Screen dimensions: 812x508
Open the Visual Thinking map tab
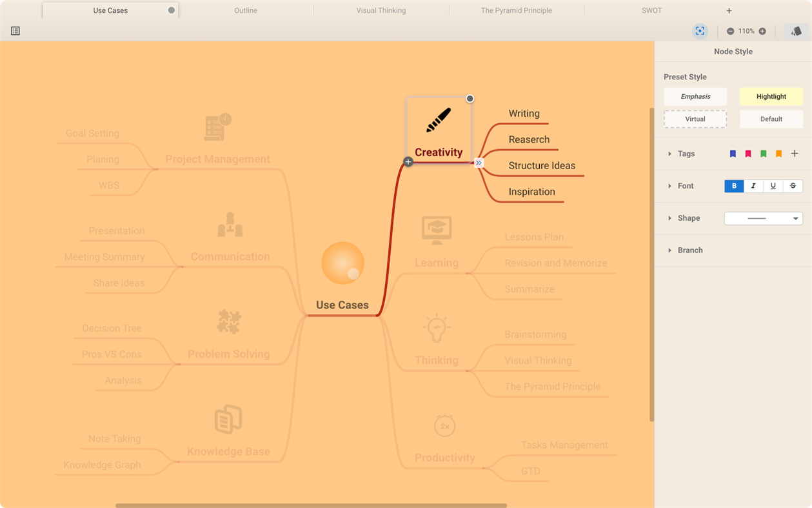pyautogui.click(x=381, y=10)
